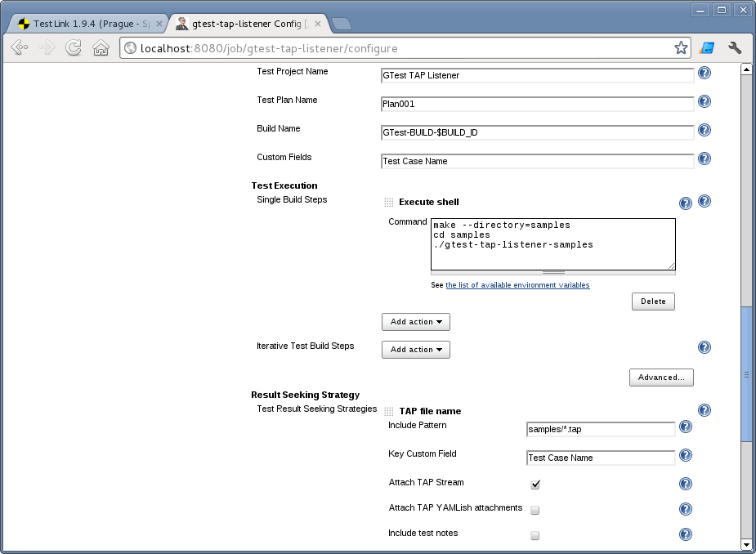Open help for Attach TAP Stream
The height and width of the screenshot is (554, 756).
coord(686,484)
